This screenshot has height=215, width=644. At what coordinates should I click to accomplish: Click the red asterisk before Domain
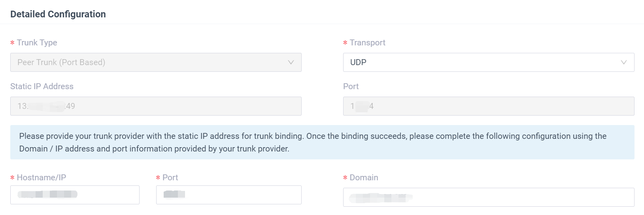pos(346,178)
